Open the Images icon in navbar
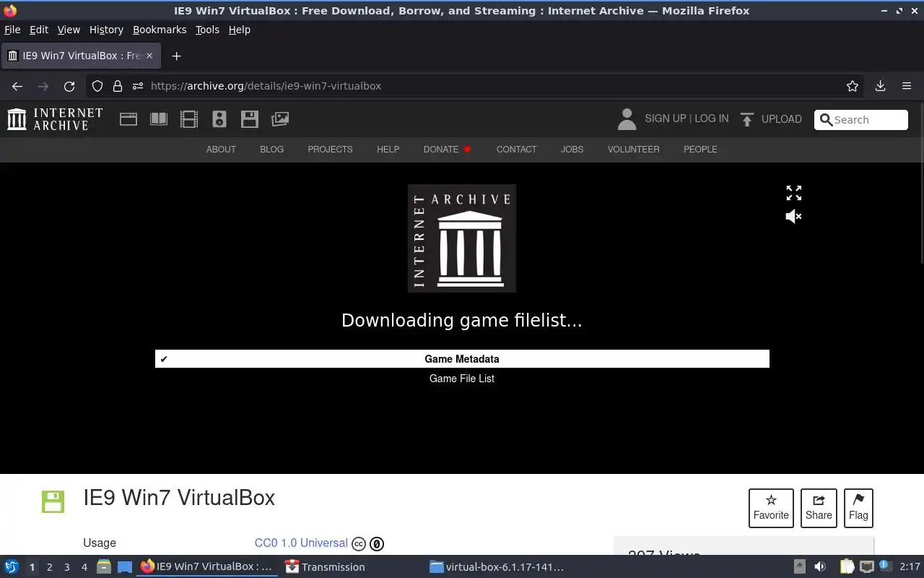The image size is (924, 578). [x=280, y=119]
